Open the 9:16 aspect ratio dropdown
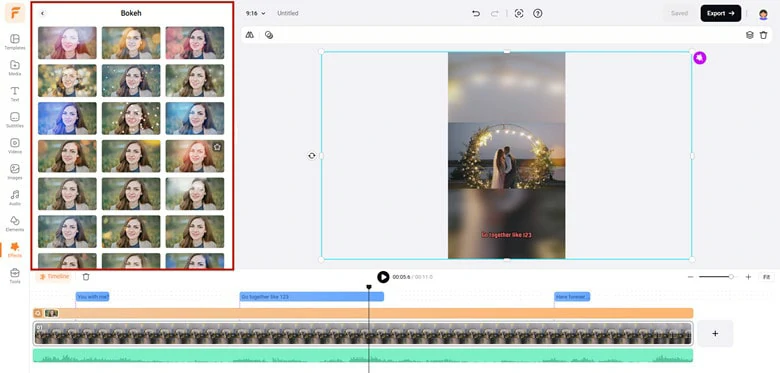The image size is (780, 373). click(x=256, y=13)
